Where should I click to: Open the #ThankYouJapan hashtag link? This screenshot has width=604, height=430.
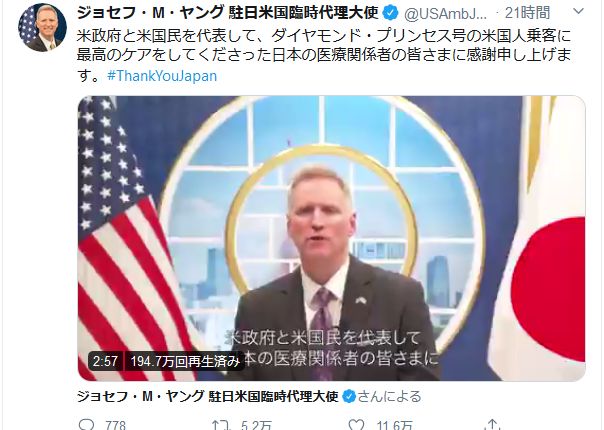[x=162, y=76]
